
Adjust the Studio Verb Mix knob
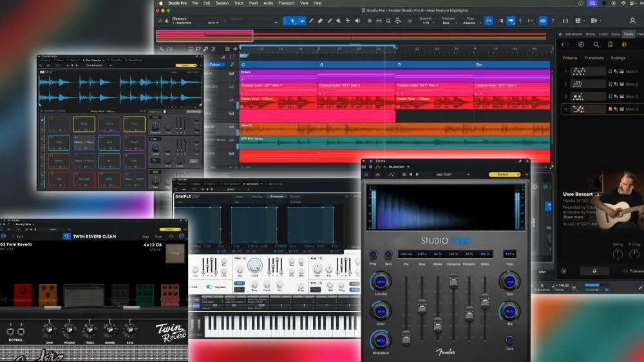(x=509, y=312)
